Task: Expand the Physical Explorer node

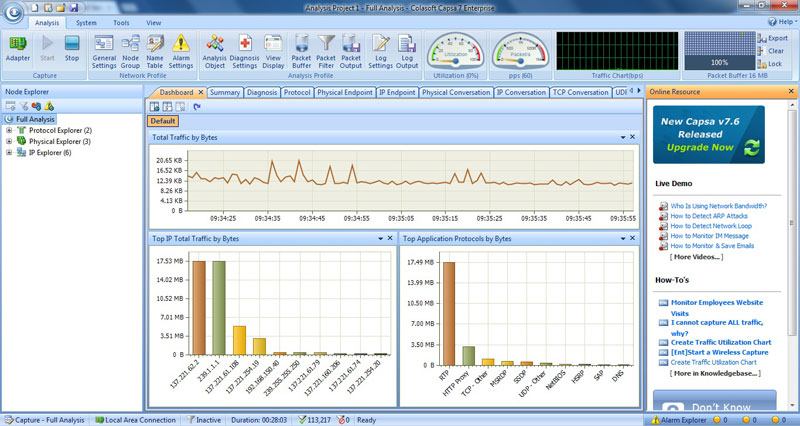Action: point(9,141)
